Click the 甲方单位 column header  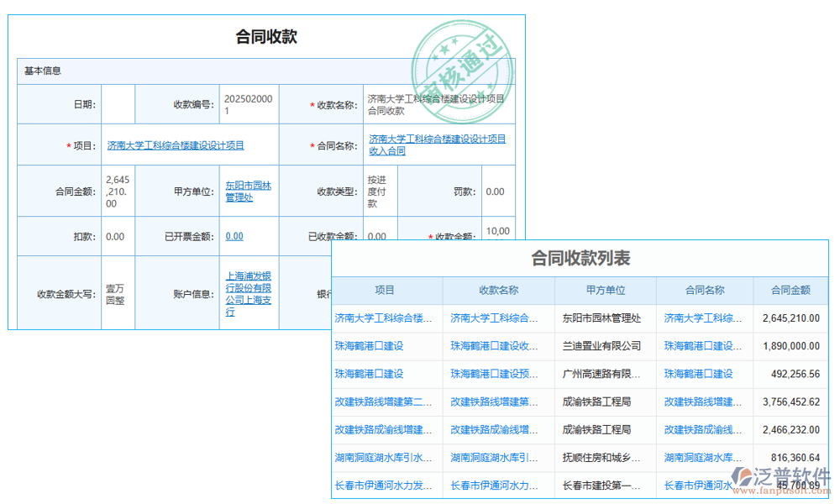click(606, 290)
